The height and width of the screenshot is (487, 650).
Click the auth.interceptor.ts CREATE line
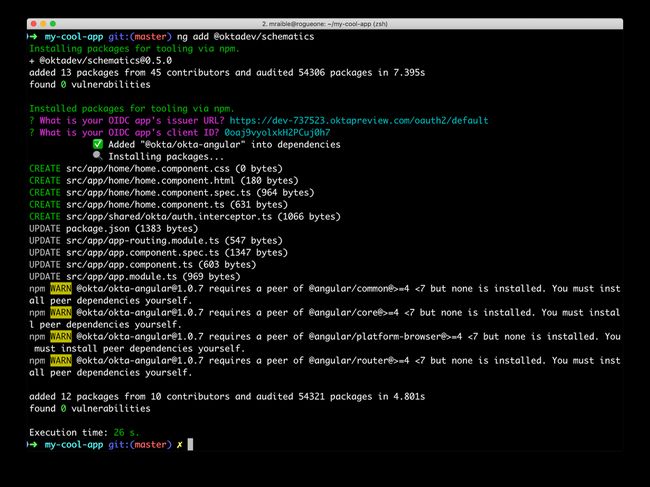pos(183,216)
